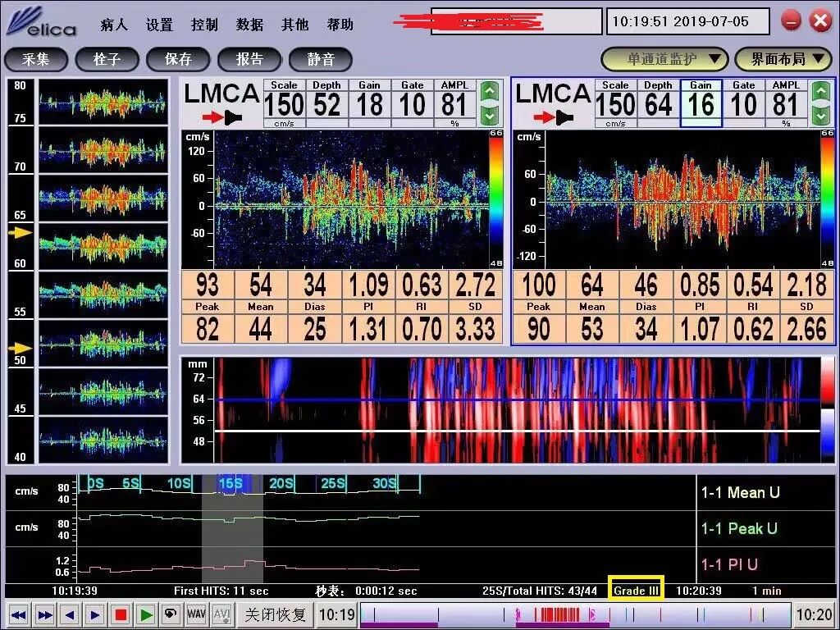This screenshot has width=840, height=630.
Task: Click the loop replay icon
Action: pyautogui.click(x=171, y=614)
